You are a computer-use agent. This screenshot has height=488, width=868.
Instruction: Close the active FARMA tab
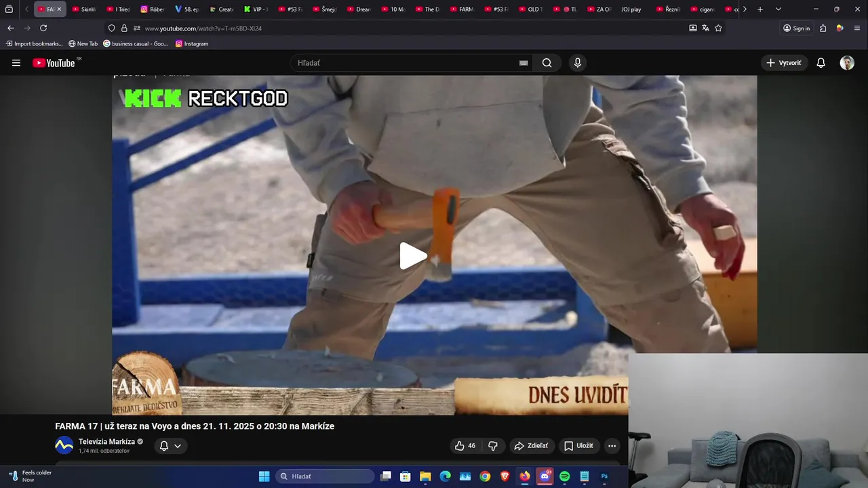pos(59,9)
